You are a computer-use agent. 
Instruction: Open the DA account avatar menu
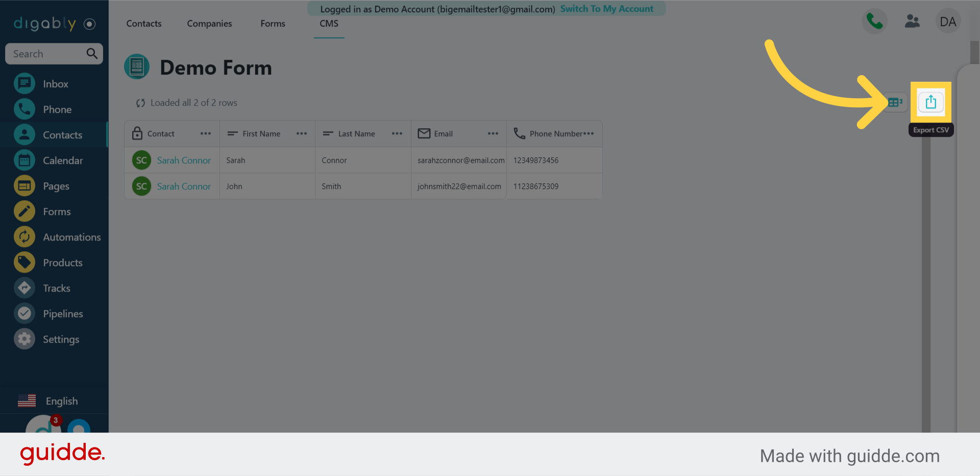(x=948, y=21)
